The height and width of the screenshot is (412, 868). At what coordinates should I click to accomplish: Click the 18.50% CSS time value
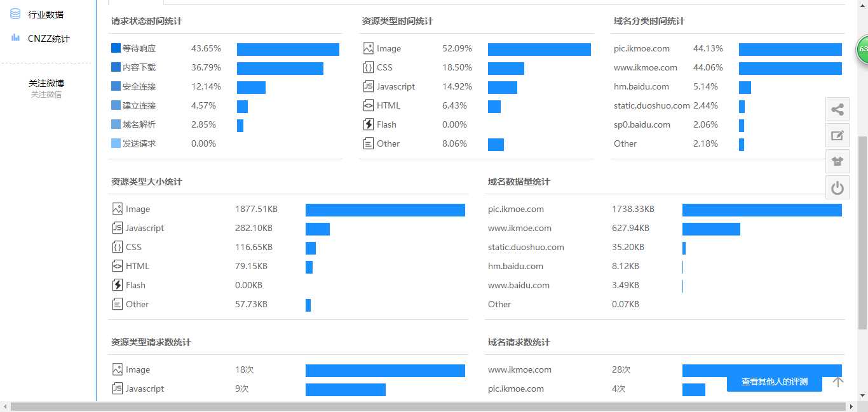pyautogui.click(x=458, y=67)
